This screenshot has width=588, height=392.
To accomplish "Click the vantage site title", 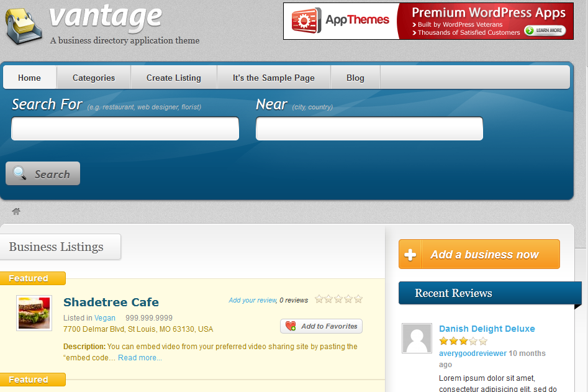I will (x=106, y=17).
